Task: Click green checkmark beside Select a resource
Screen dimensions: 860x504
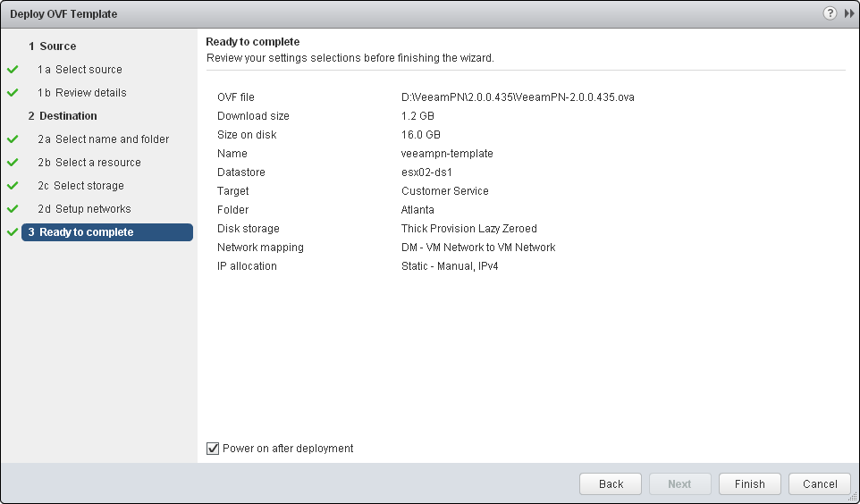Action: coord(13,163)
